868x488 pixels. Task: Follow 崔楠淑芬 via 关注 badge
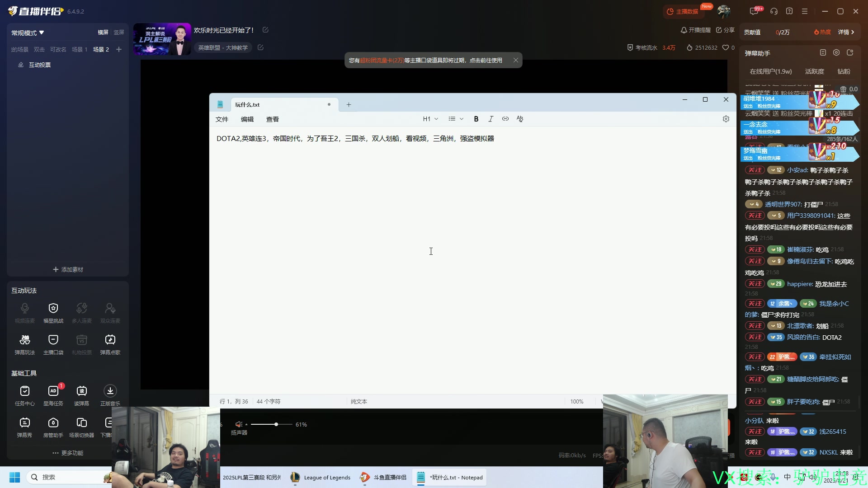(755, 249)
